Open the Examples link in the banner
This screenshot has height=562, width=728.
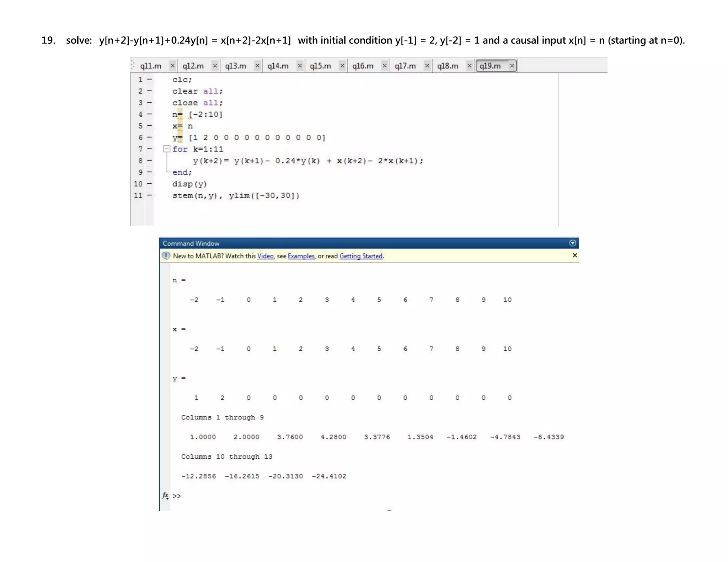pos(301,256)
